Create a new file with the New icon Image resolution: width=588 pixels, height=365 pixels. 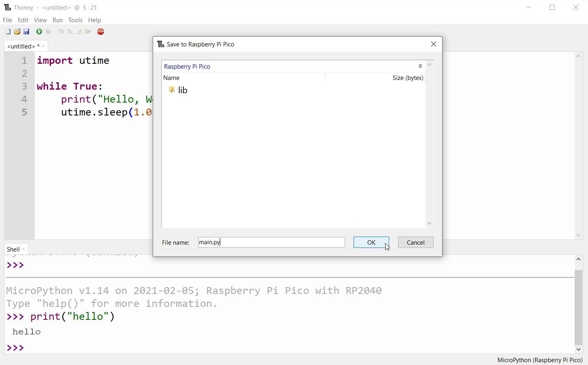(8, 31)
